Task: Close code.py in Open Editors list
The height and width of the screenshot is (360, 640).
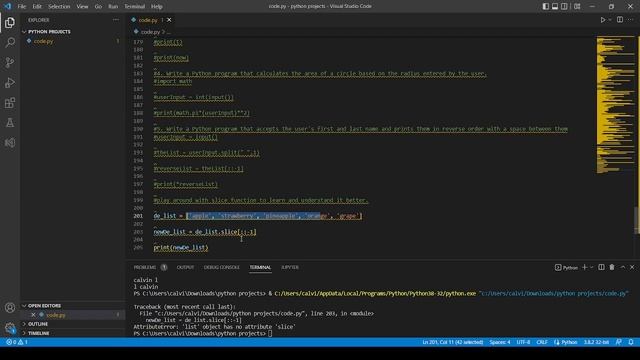Action: 33,315
